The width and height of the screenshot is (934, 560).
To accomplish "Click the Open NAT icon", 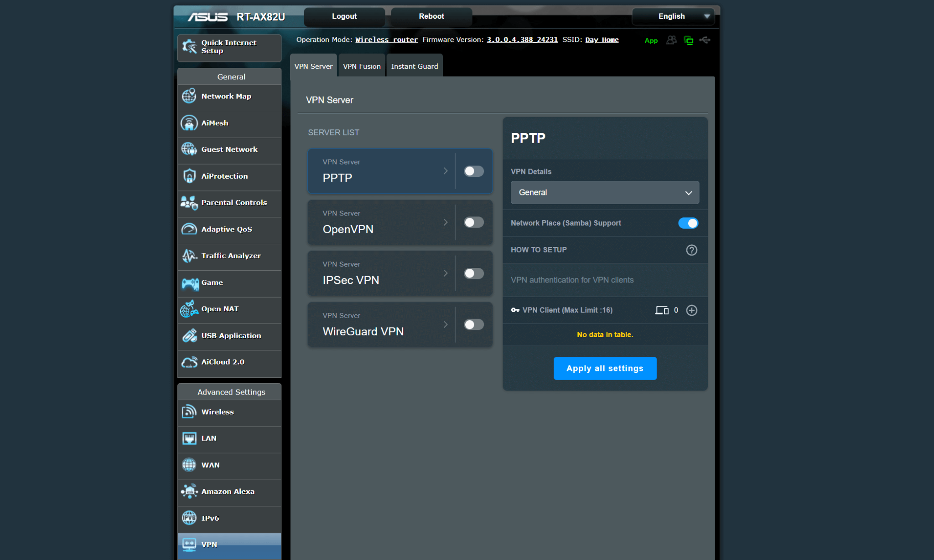I will pos(189,309).
